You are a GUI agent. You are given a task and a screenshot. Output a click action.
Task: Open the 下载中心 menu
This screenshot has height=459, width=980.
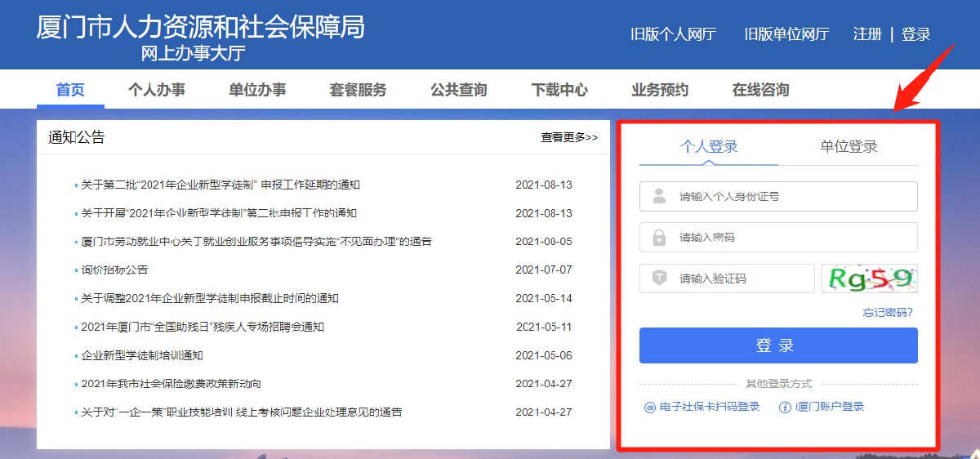[x=559, y=90]
